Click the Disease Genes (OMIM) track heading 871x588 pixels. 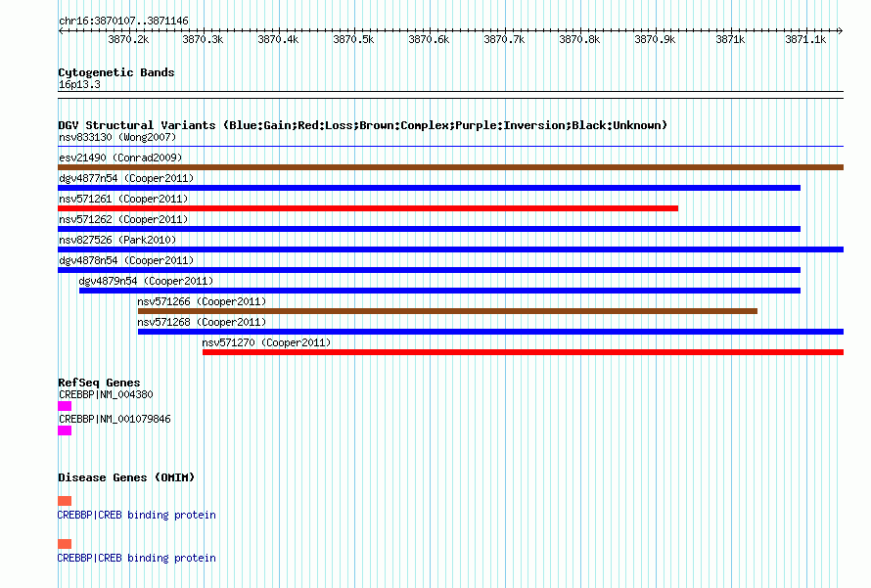[126, 477]
